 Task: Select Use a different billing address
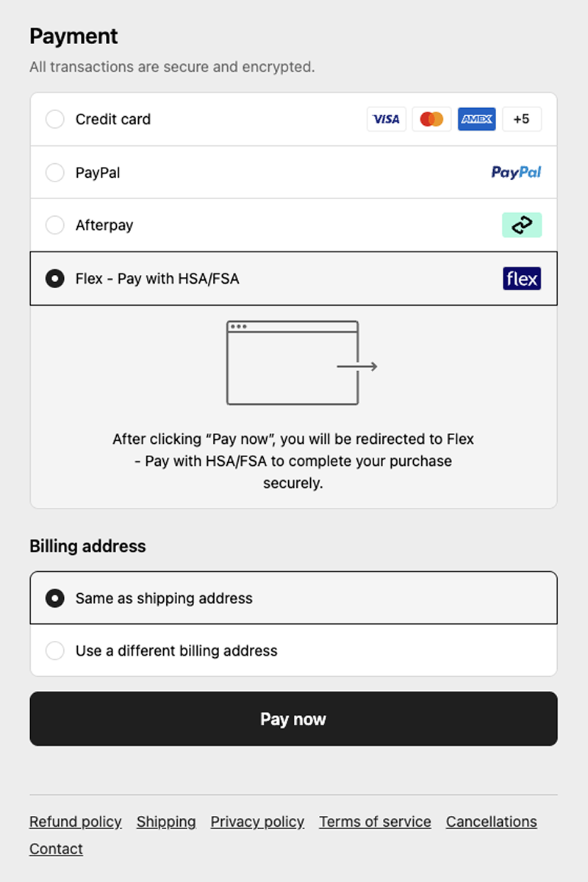[x=55, y=650]
